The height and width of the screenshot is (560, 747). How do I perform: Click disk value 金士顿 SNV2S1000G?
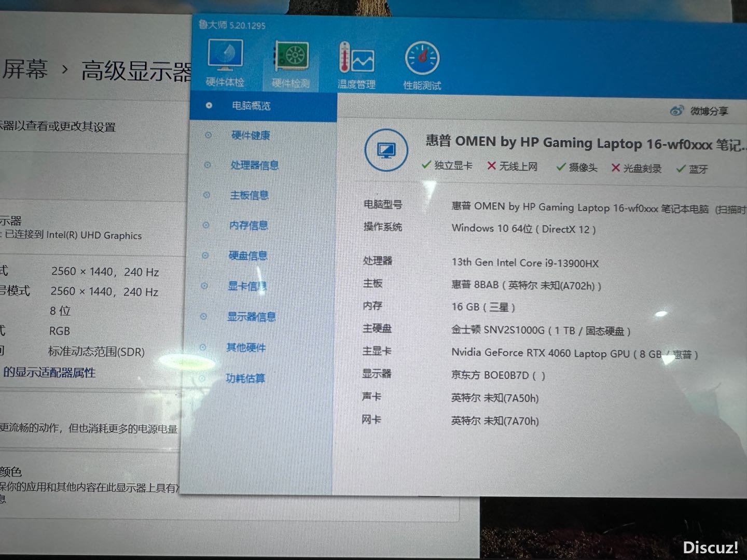[541, 330]
